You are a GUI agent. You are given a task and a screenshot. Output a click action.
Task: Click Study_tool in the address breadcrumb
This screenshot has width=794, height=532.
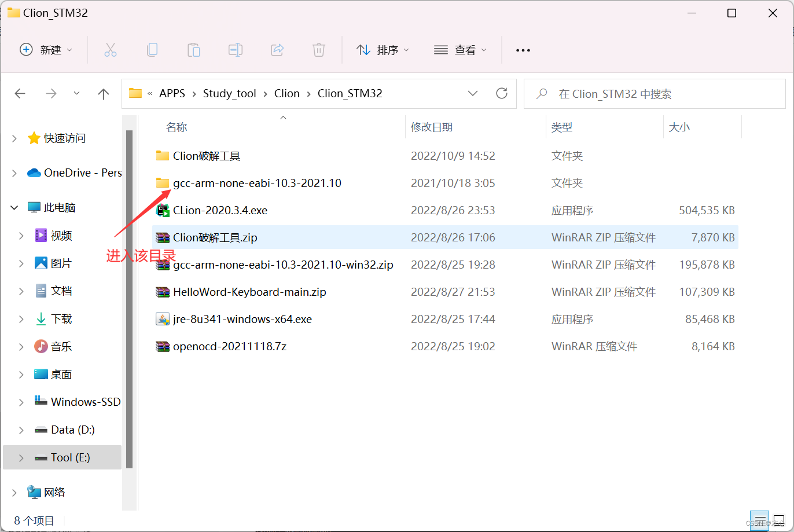[229, 93]
